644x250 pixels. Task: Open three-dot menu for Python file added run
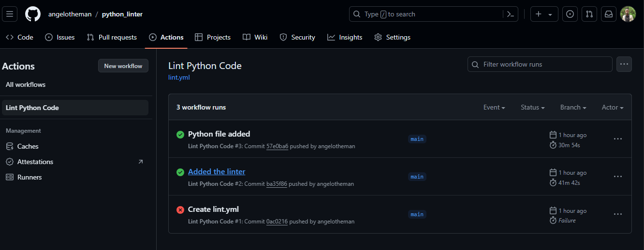[617, 139]
